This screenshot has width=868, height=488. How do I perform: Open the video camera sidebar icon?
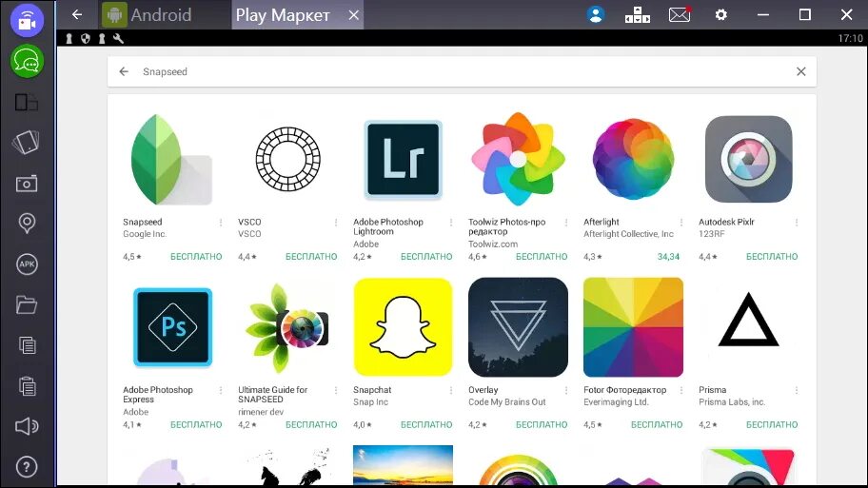click(27, 21)
